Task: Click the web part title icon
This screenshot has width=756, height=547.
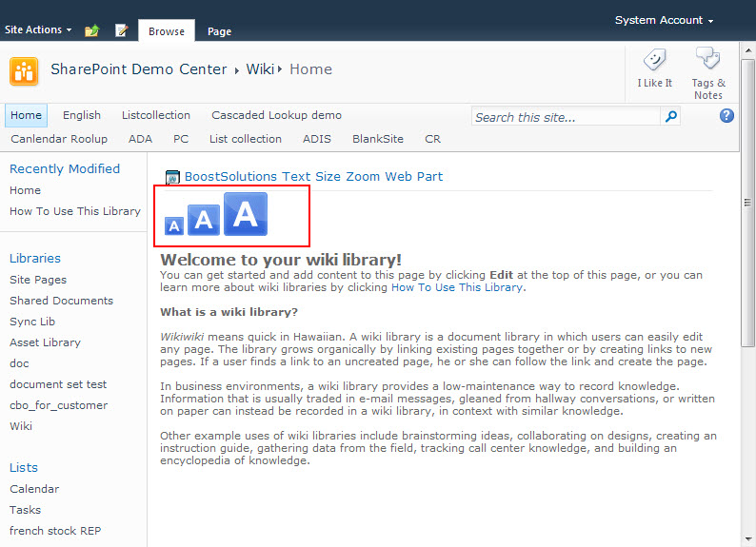Action: pos(172,177)
